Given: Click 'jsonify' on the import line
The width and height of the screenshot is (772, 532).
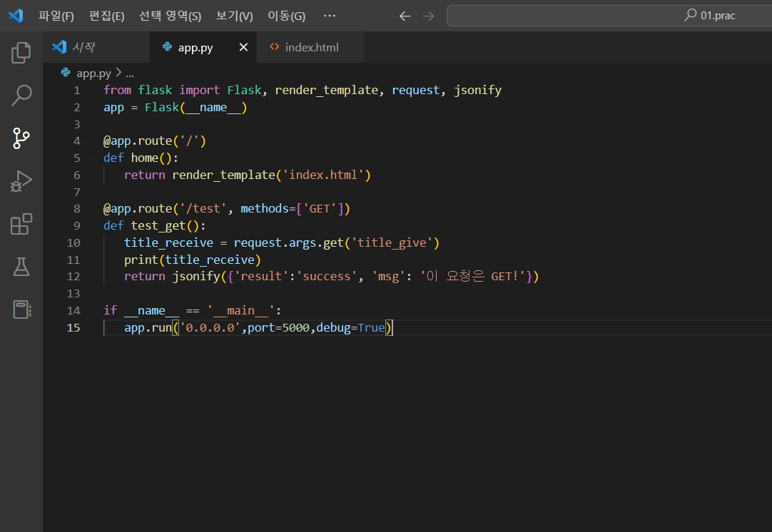Looking at the screenshot, I should [477, 90].
